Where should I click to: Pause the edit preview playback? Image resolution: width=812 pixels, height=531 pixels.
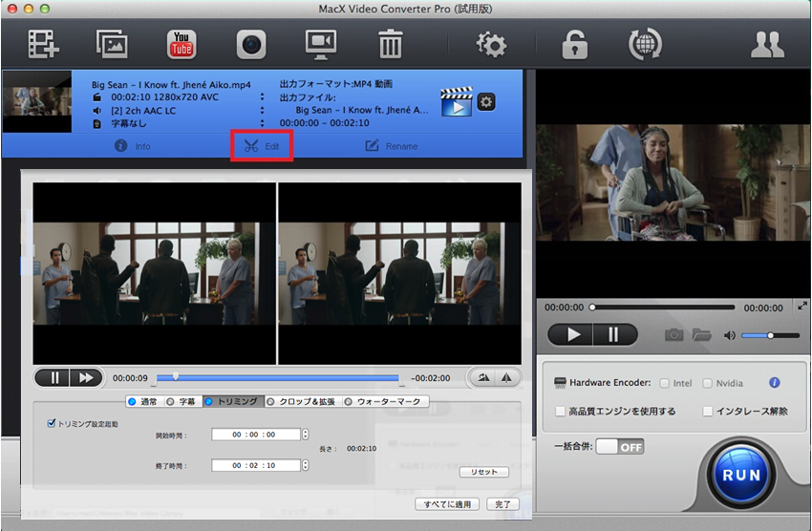point(54,378)
